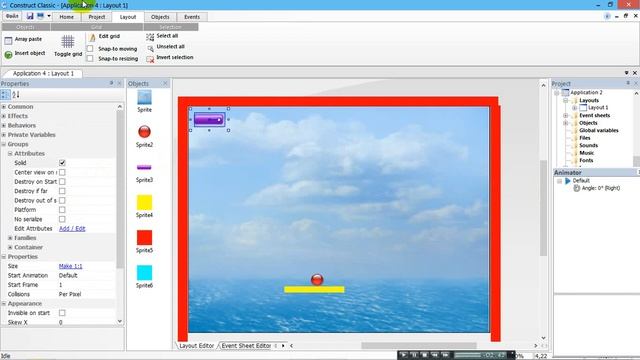640x360 pixels.
Task: Open the Events ribbon tab
Action: click(x=192, y=17)
